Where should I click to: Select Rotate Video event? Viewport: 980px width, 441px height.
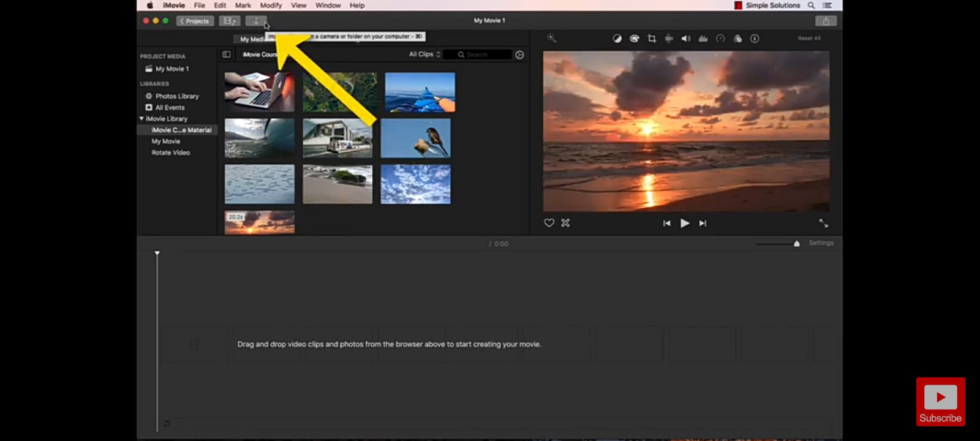171,153
